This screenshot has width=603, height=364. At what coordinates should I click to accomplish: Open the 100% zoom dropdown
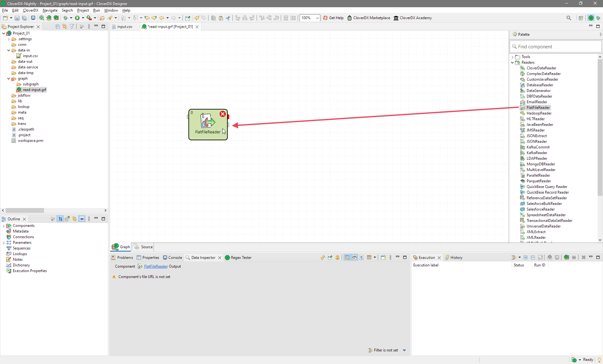coord(317,18)
